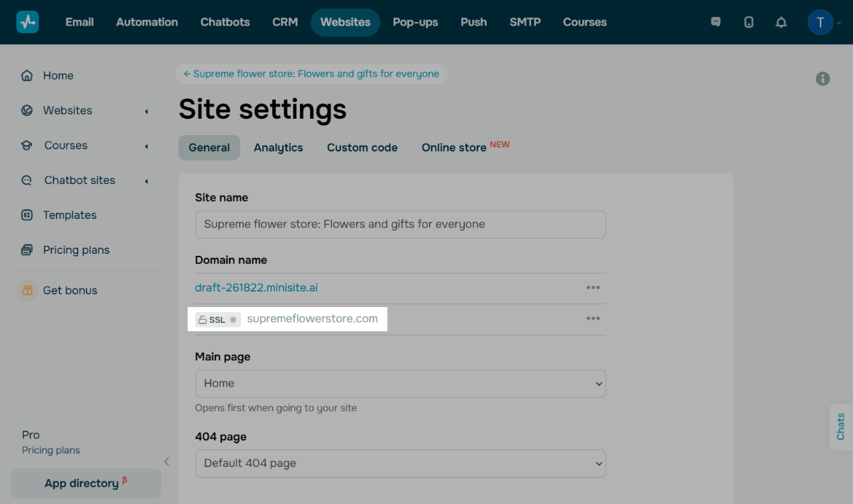The image size is (853, 504).
Task: Click the info icon beside Site settings
Action: pyautogui.click(x=822, y=79)
